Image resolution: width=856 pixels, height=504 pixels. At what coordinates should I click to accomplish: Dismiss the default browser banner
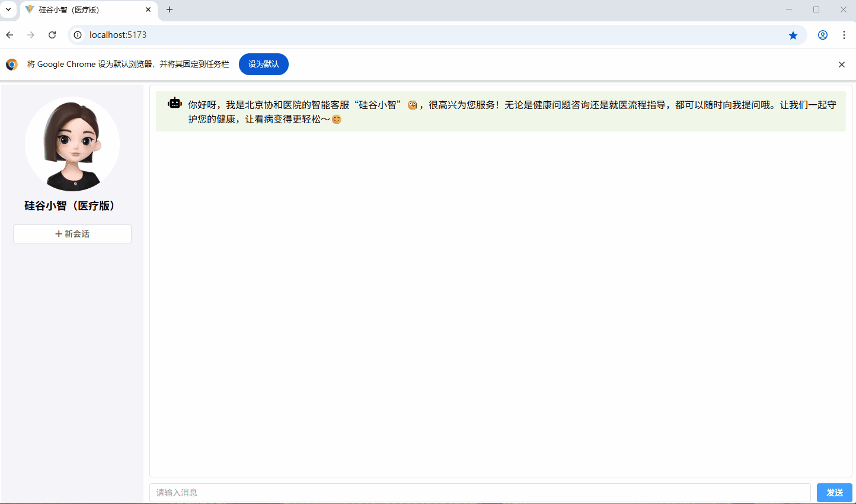[x=841, y=64]
